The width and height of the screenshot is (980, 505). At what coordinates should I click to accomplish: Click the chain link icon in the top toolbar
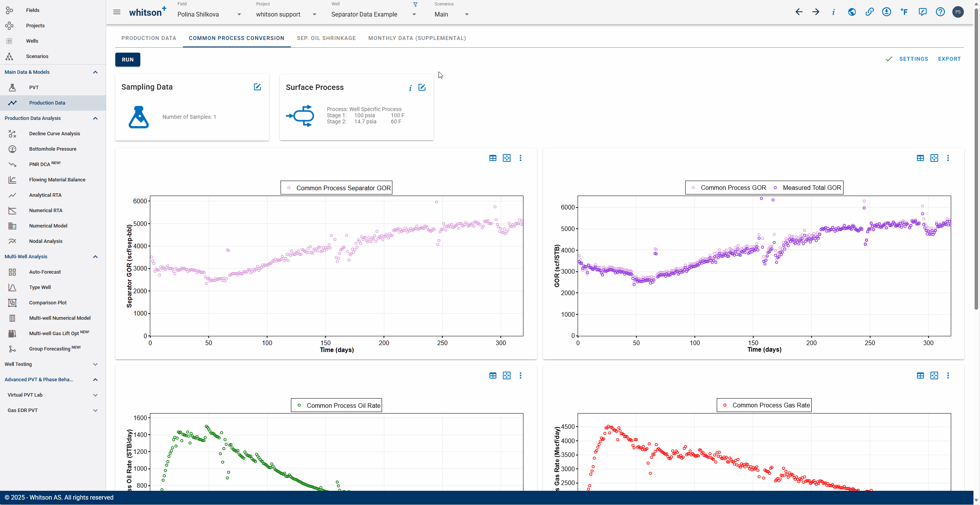(x=869, y=12)
